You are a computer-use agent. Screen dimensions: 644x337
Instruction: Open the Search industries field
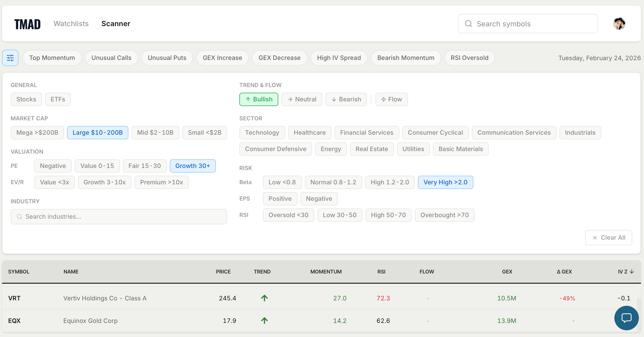(119, 217)
